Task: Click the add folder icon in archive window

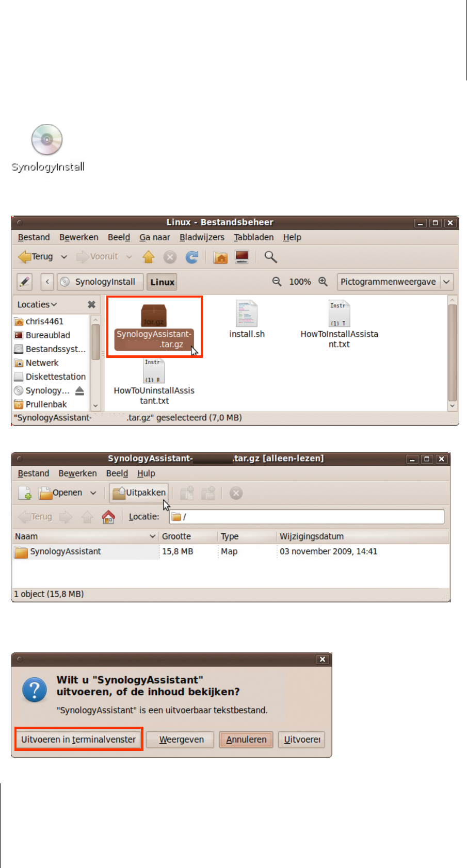Action: coord(208,493)
